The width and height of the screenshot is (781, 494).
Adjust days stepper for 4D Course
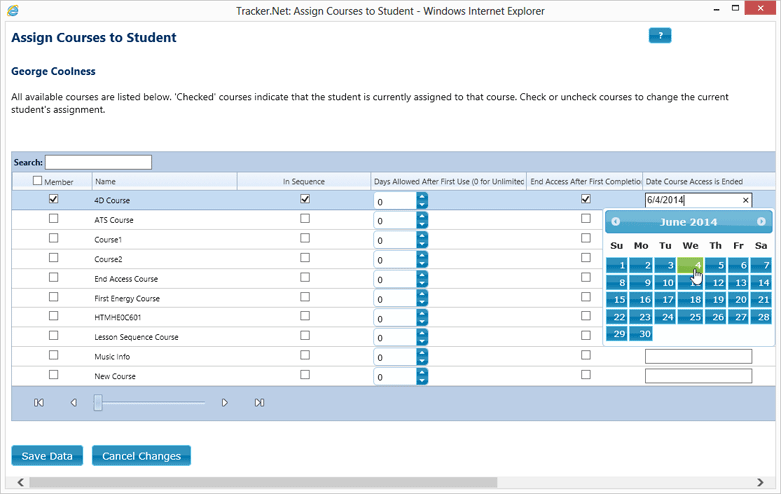pos(422,201)
